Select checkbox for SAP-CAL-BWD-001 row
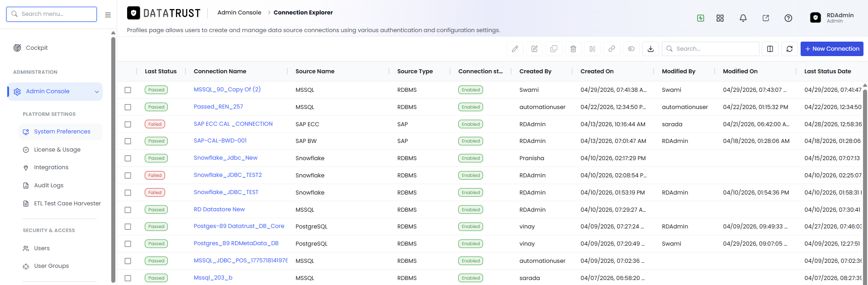The image size is (868, 285). (128, 141)
